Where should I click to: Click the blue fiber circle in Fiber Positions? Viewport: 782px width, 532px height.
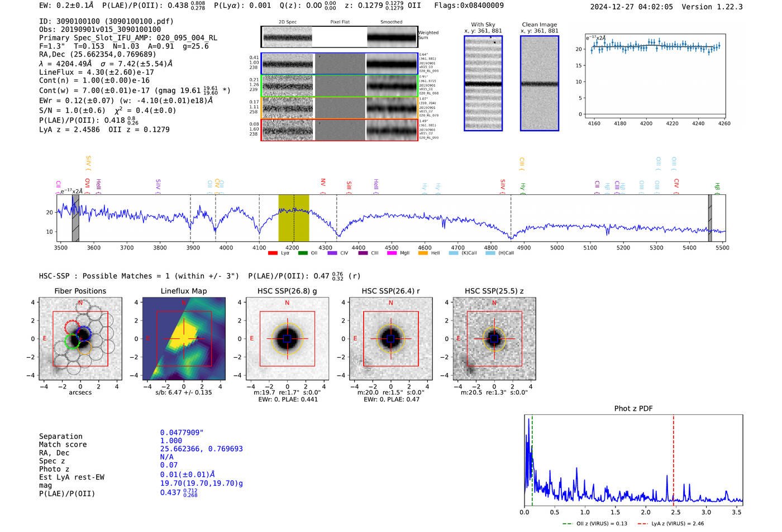[84, 333]
